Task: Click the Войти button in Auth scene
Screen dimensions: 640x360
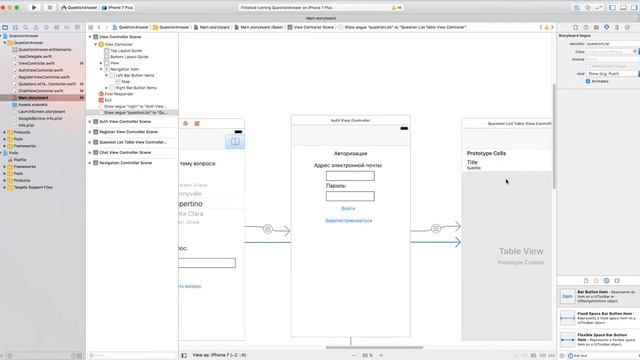Action: 348,209
